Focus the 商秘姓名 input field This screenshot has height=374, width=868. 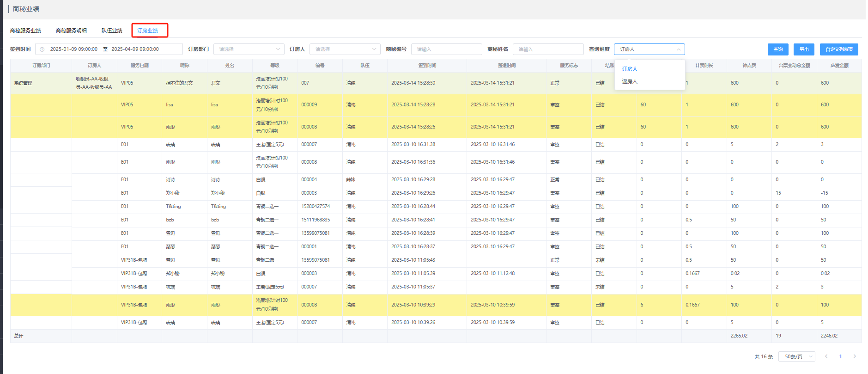click(x=548, y=49)
